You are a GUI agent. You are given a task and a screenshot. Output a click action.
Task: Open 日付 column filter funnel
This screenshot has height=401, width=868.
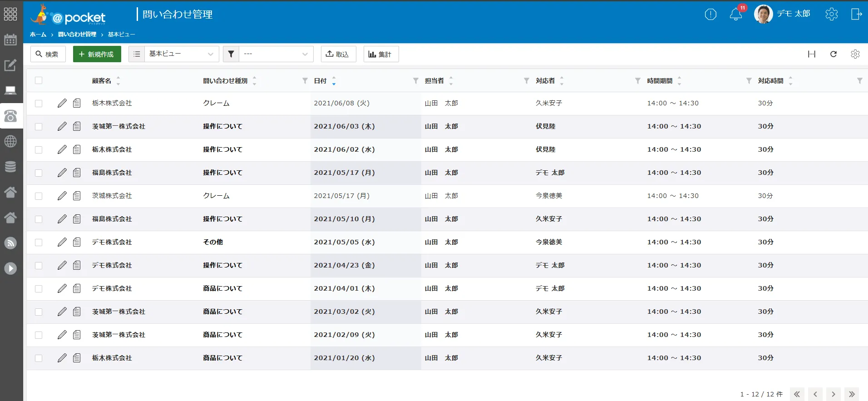pos(416,81)
